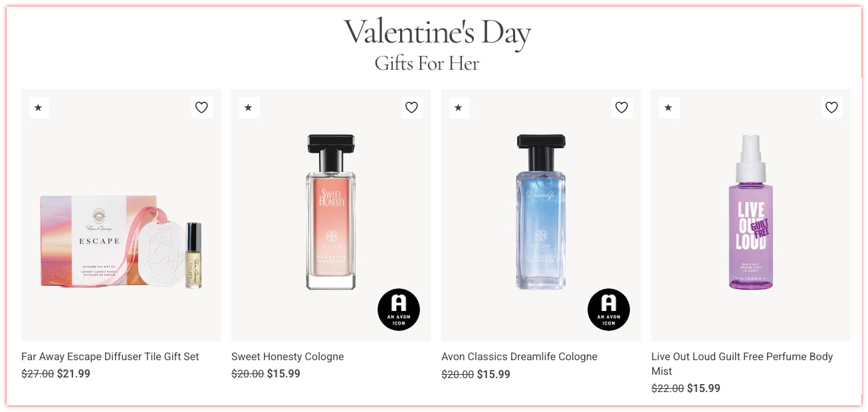Open the Far Away Escape Diffuser Tile Gift Set link

tap(110, 356)
